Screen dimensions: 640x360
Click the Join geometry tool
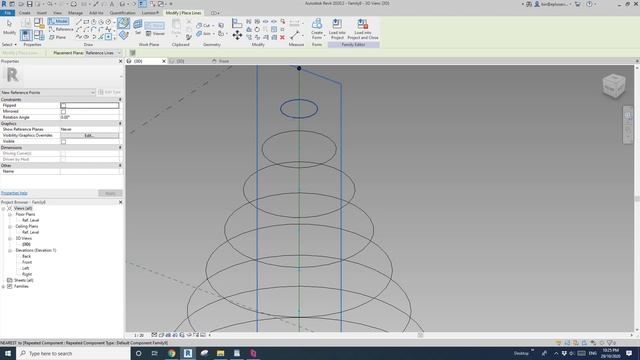pyautogui.click(x=204, y=33)
